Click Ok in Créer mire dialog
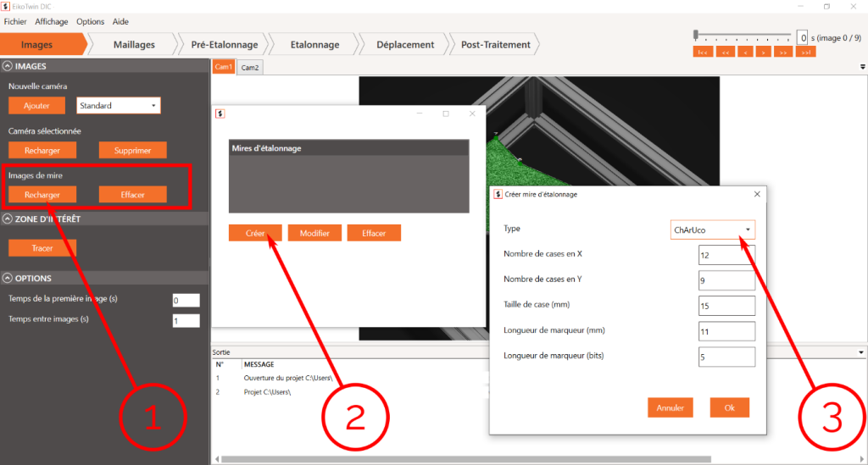The height and width of the screenshot is (465, 868). coord(730,408)
